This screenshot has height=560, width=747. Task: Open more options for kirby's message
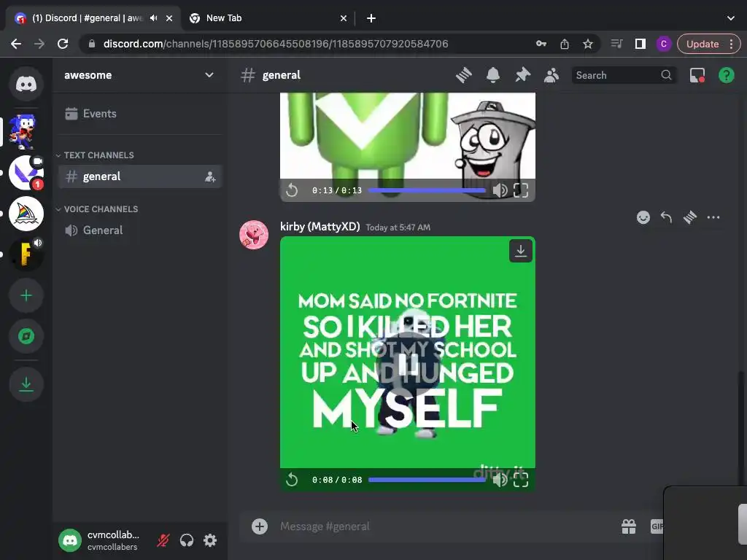pyautogui.click(x=713, y=217)
